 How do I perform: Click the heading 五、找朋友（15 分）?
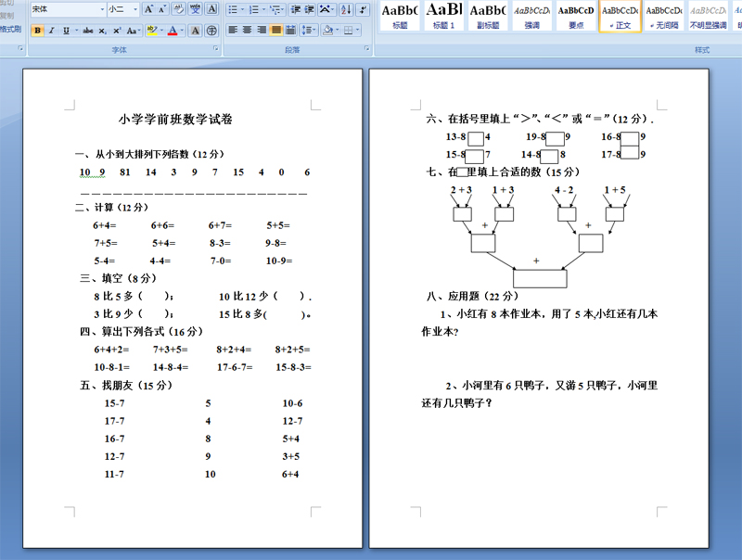click(x=126, y=385)
